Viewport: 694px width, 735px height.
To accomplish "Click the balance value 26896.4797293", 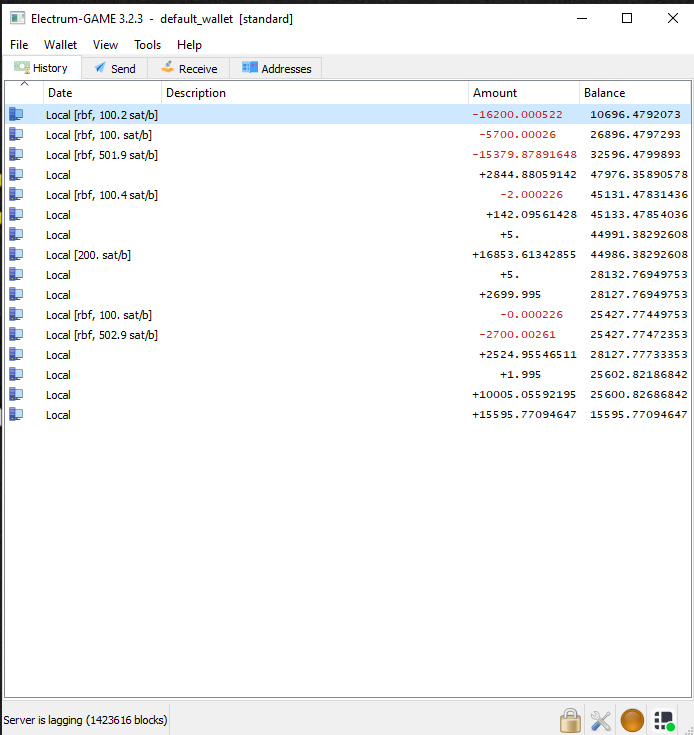I will click(x=635, y=135).
